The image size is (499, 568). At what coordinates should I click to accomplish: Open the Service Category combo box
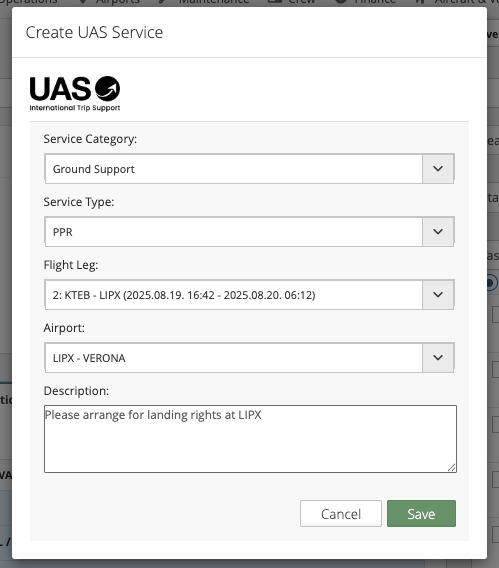tap(249, 169)
